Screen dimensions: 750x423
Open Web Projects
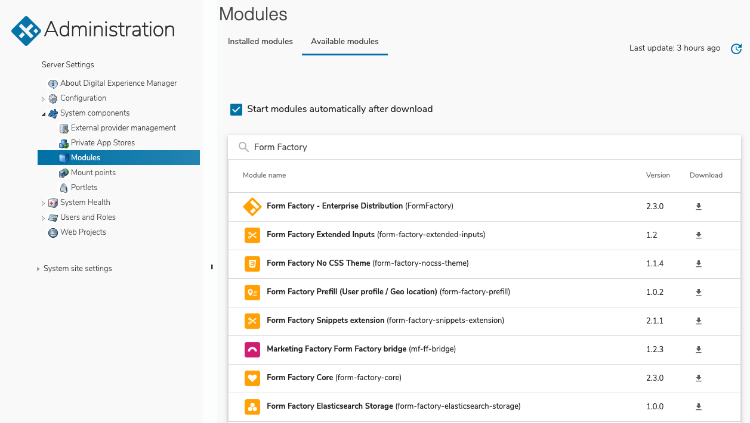click(x=83, y=232)
